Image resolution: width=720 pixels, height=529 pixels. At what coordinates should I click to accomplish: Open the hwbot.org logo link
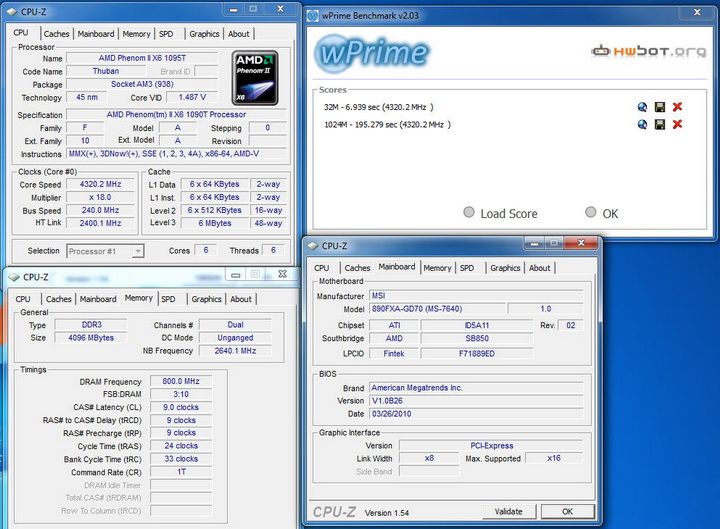coord(648,51)
